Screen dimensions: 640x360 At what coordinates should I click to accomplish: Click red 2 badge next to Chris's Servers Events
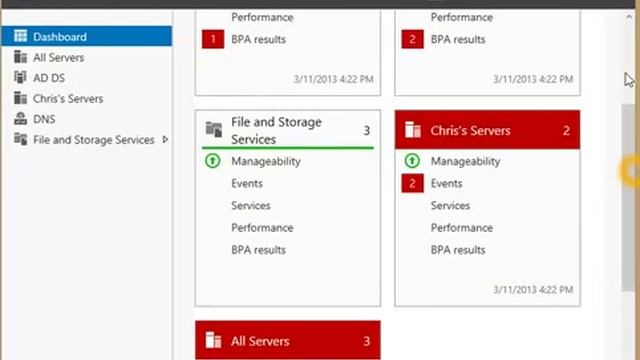[x=412, y=183]
